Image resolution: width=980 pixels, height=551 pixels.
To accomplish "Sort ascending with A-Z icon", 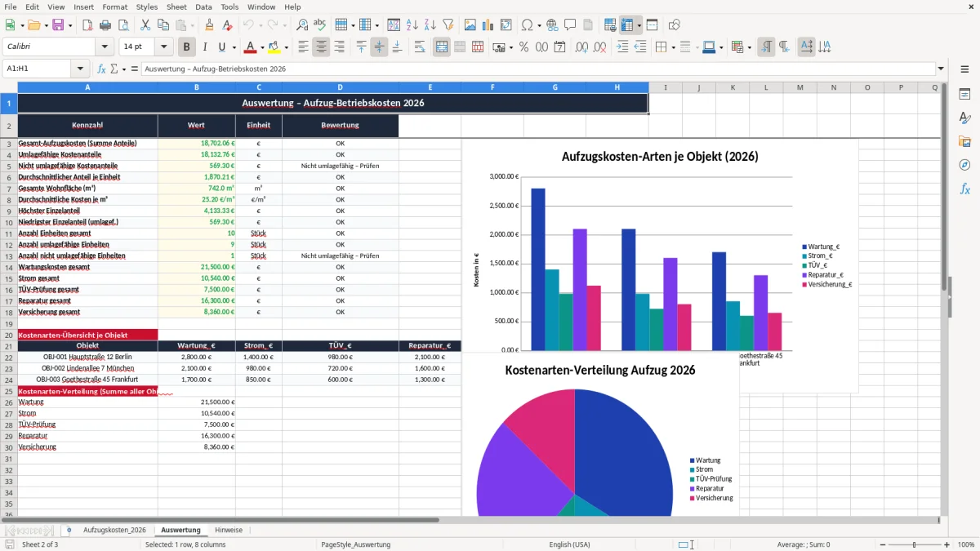I will click(x=412, y=25).
